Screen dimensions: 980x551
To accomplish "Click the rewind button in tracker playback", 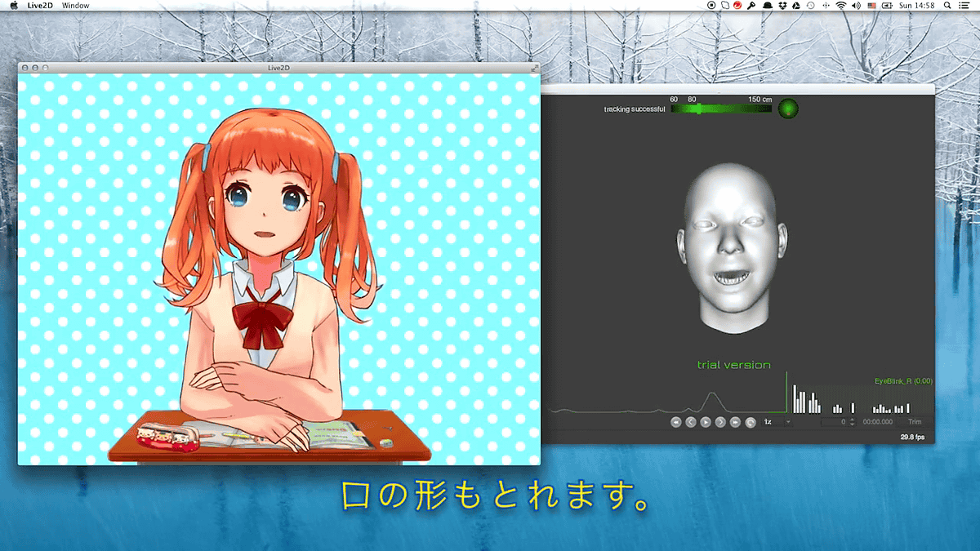I will (675, 422).
